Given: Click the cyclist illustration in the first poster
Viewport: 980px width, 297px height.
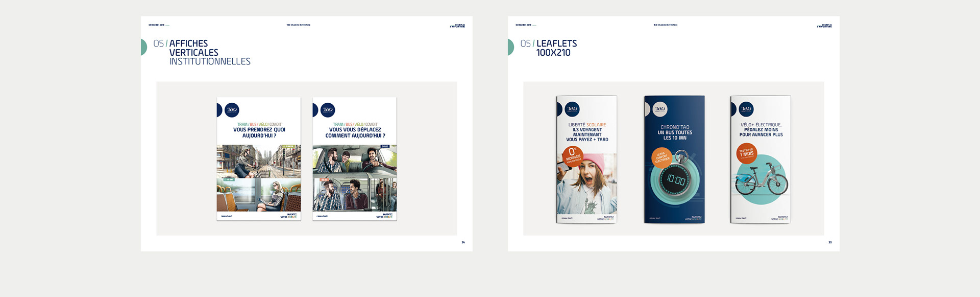Looking at the screenshot, I should click(x=259, y=162).
